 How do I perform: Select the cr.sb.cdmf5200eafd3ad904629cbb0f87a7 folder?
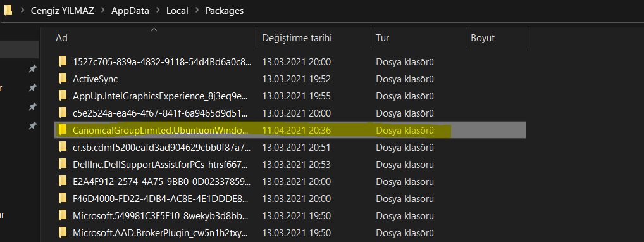pos(290,147)
